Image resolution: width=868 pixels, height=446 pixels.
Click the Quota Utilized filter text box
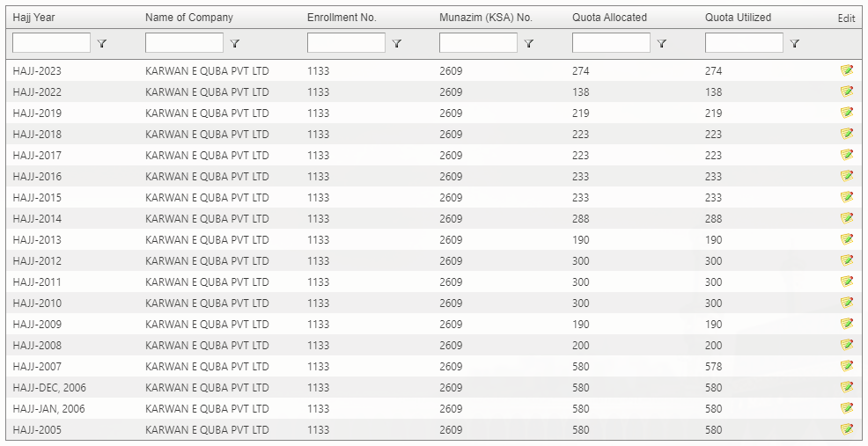click(x=744, y=43)
